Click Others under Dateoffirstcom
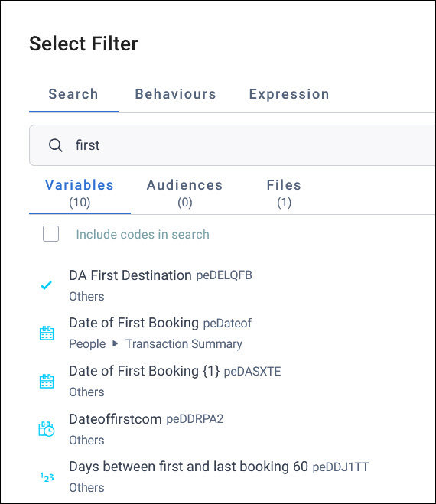This screenshot has height=504, width=436. click(86, 441)
